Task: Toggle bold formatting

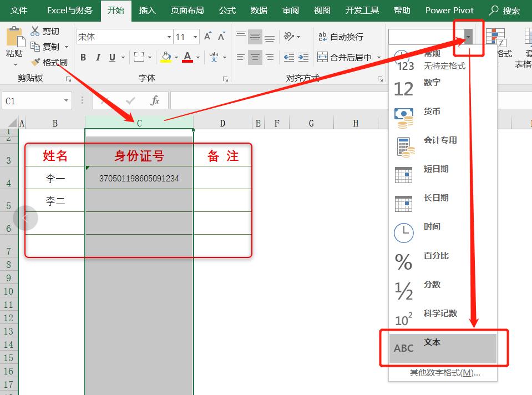Action: click(x=83, y=57)
